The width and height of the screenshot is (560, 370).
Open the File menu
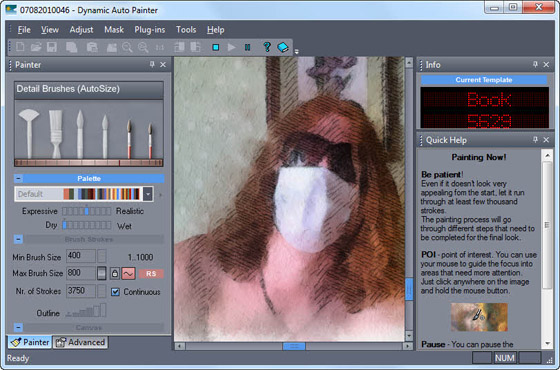coord(24,30)
